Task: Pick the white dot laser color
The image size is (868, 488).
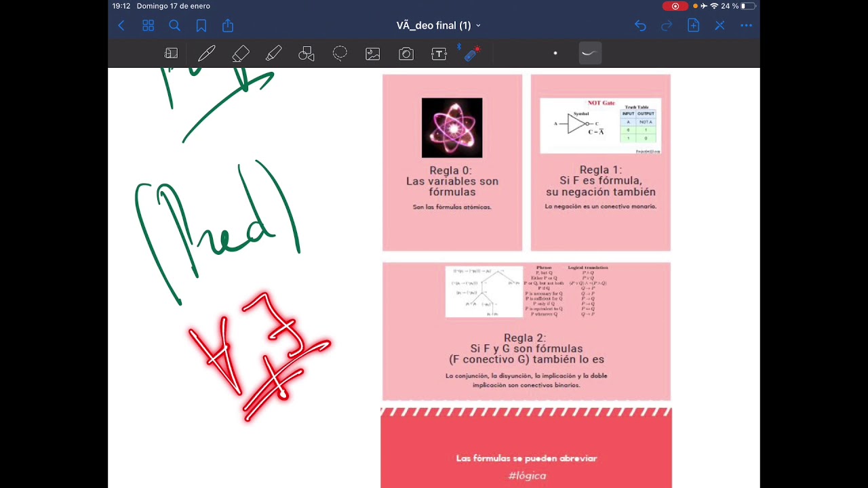Action: click(x=555, y=54)
